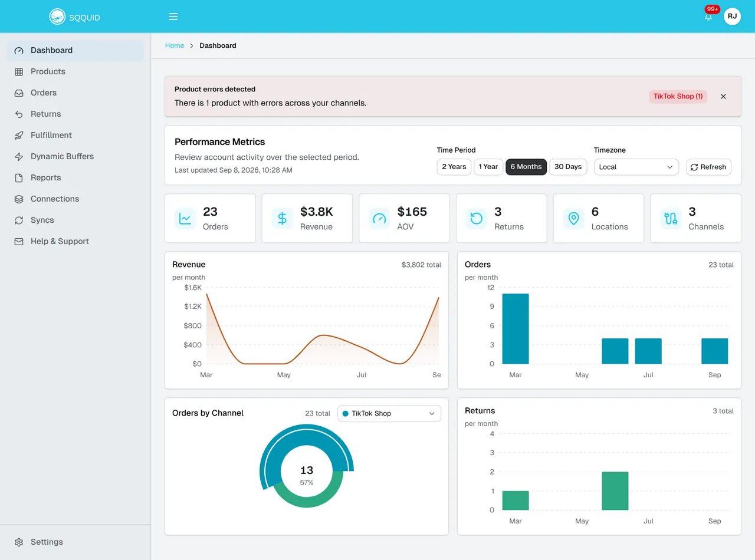Click the "Last updated Sep 8, 2026, 10:28 AM" text
This screenshot has height=560, width=755.
[234, 170]
